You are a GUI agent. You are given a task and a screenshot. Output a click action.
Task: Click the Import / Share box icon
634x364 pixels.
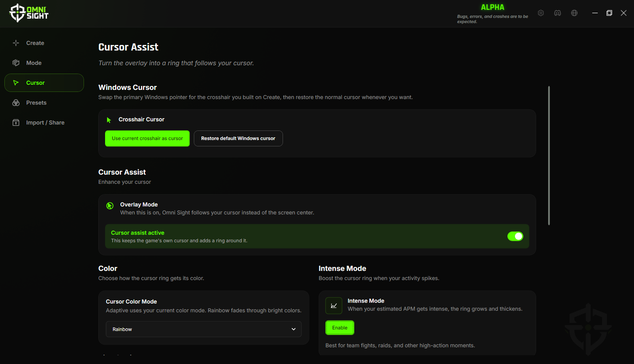click(x=16, y=123)
